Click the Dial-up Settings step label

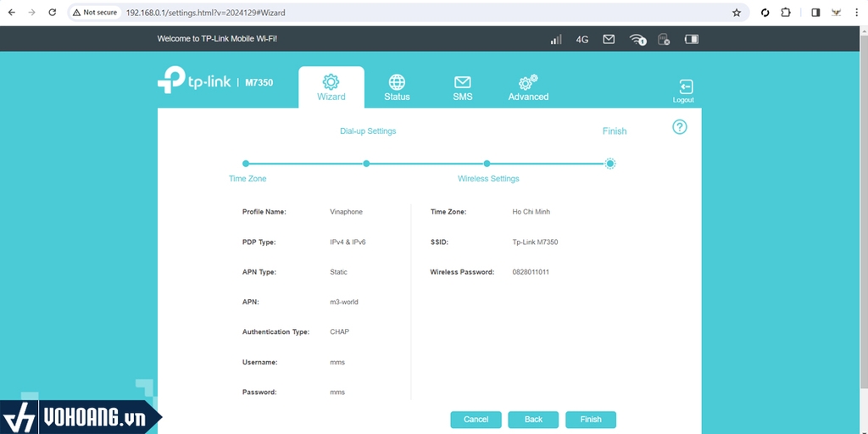tap(368, 131)
